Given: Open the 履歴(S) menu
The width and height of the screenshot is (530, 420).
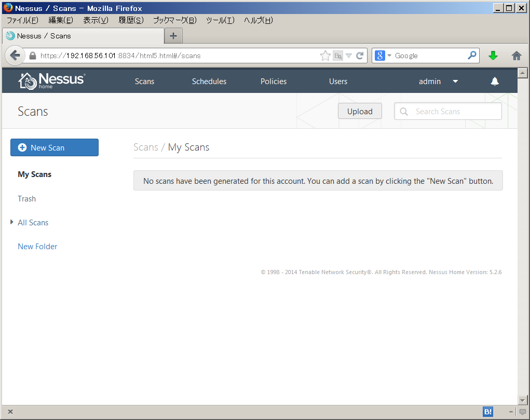Looking at the screenshot, I should click(131, 20).
